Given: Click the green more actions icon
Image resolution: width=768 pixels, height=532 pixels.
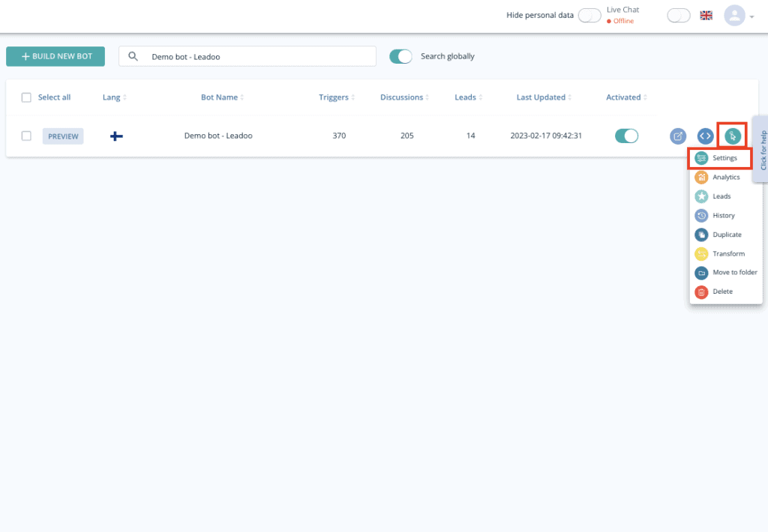Looking at the screenshot, I should 733,136.
